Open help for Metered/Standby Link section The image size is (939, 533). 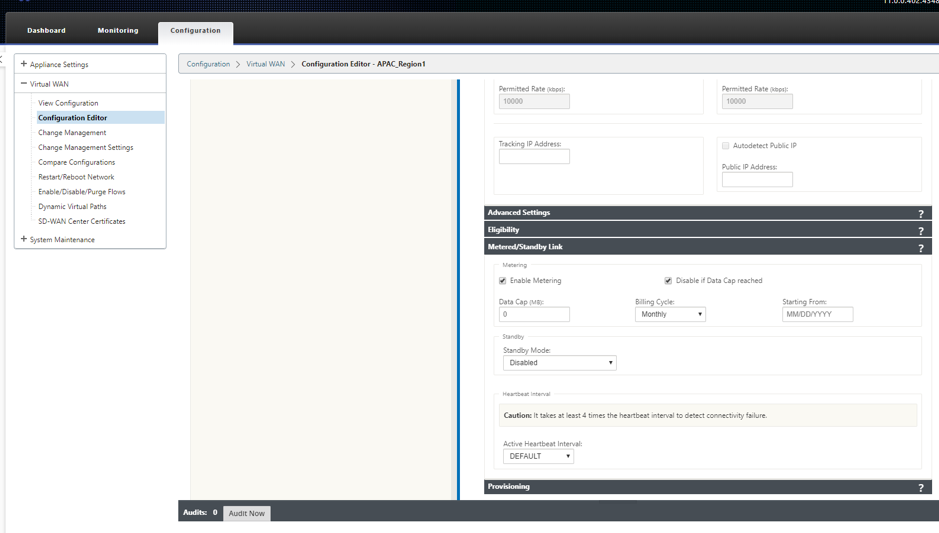(x=921, y=248)
